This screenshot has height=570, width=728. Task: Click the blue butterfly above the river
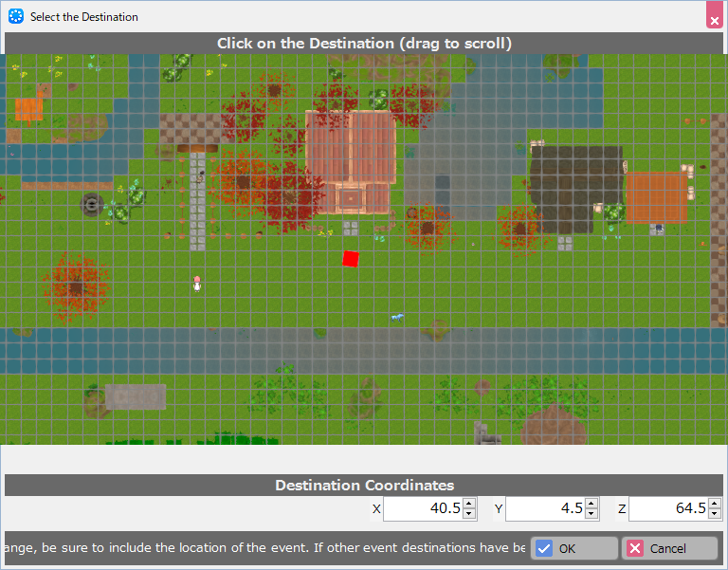(397, 318)
